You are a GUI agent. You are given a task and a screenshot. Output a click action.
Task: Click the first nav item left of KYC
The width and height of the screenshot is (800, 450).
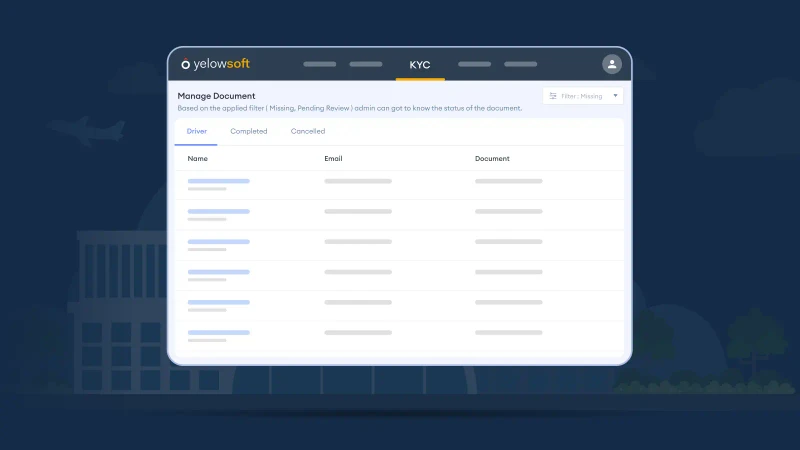[x=319, y=64]
